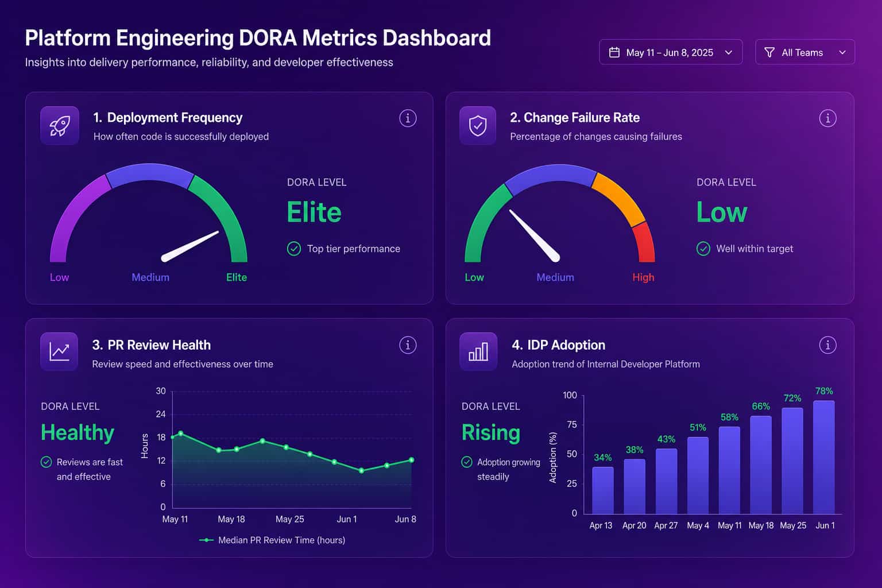The width and height of the screenshot is (882, 588).
Task: Expand the May 11 – Jun 8, 2025 date dropdown
Action: [x=671, y=52]
